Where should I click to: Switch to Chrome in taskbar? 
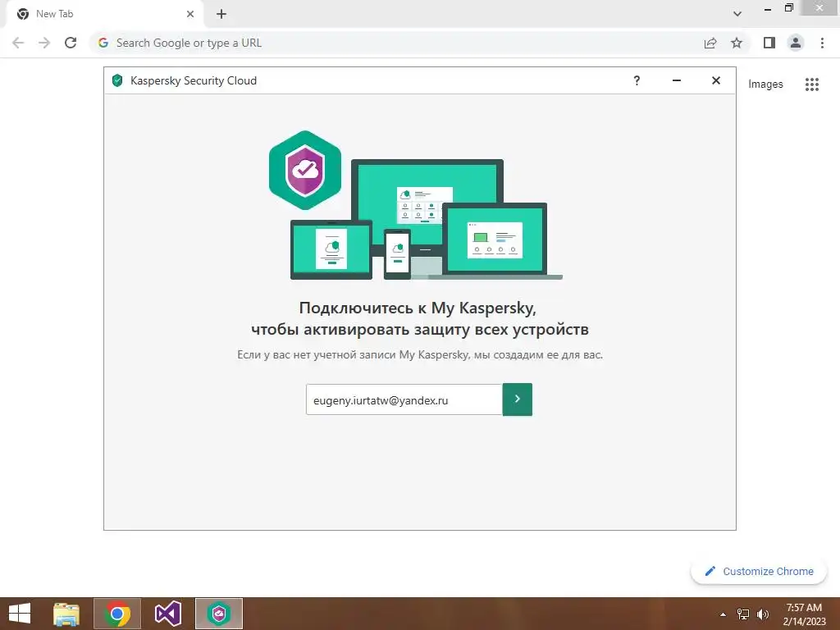(x=117, y=614)
